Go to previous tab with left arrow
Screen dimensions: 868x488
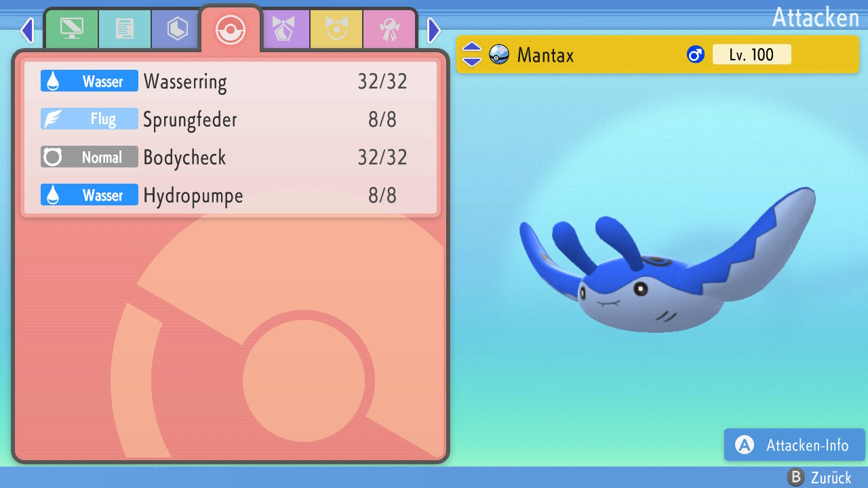[x=26, y=30]
